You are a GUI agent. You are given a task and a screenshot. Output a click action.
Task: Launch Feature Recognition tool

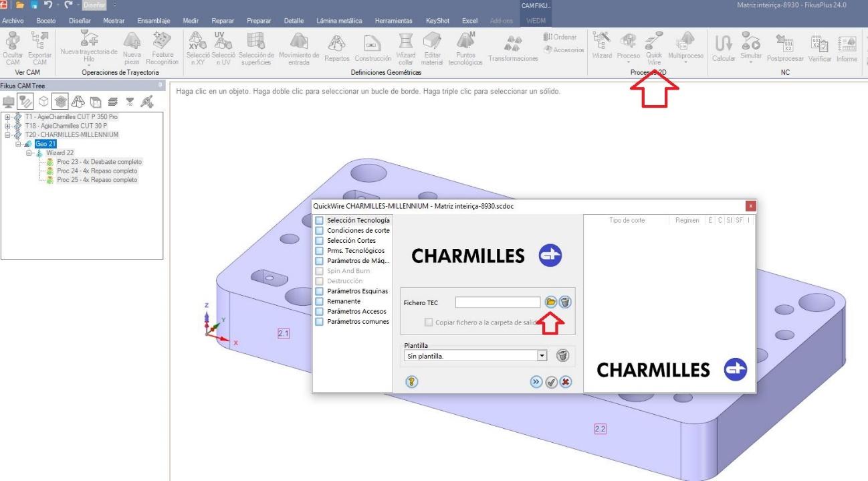[x=162, y=47]
